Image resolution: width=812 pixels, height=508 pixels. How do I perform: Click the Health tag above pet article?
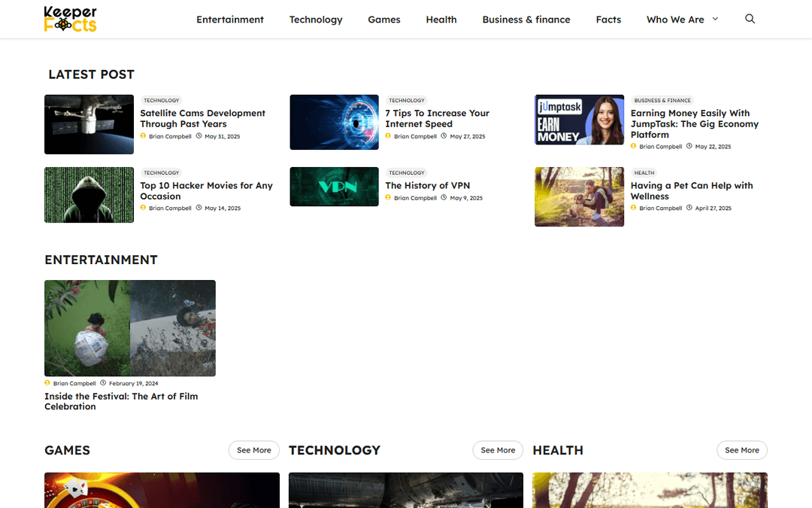[644, 172]
